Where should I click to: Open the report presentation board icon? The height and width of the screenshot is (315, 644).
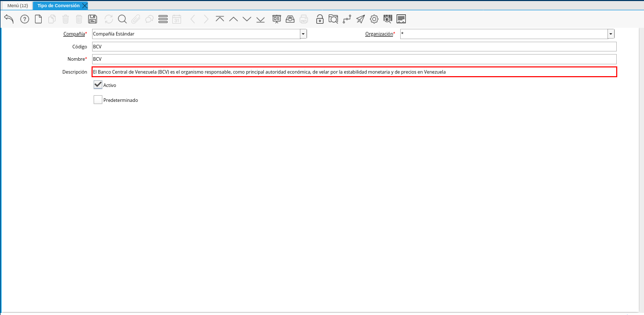tap(277, 19)
